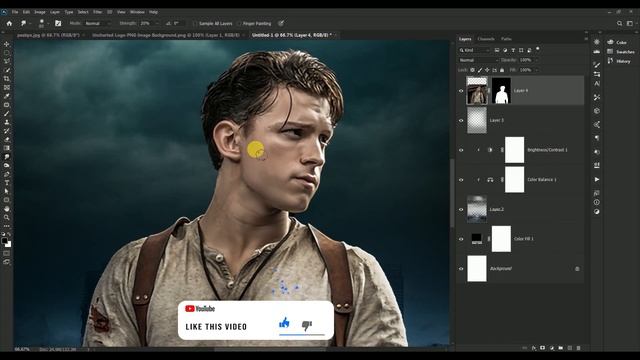Open the smudge Mode dropdown
Screen dimensions: 640x360
click(97, 23)
